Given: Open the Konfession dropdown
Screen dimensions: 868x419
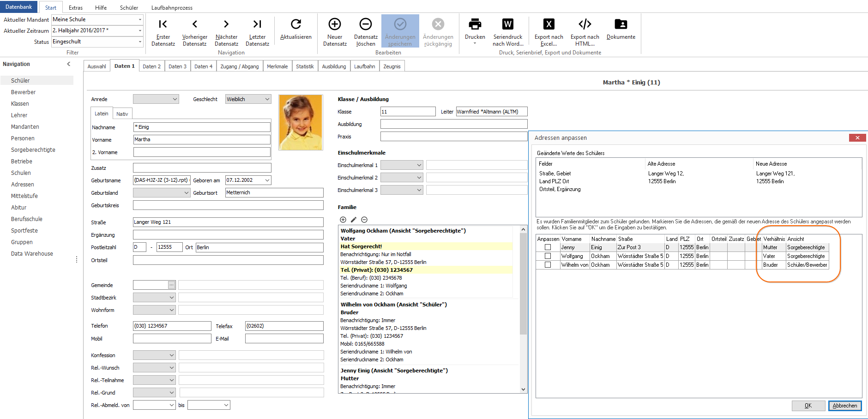Looking at the screenshot, I should 155,355.
